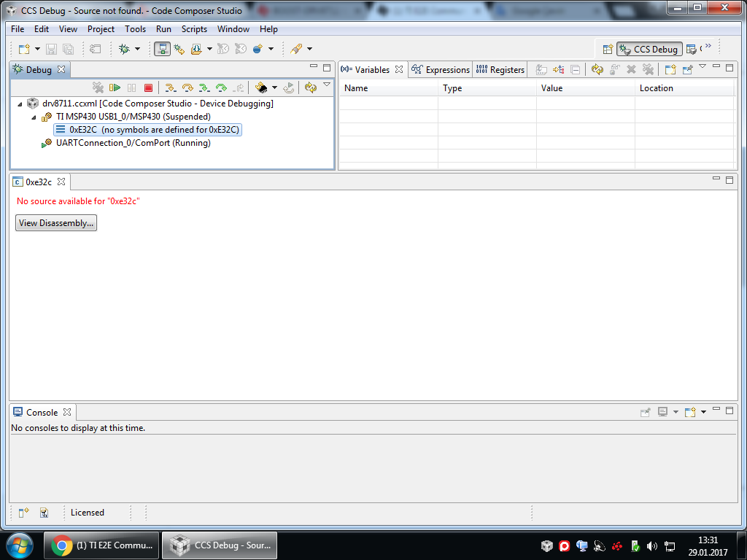Open the Debug view menu triangle
747x560 pixels.
coord(327,85)
